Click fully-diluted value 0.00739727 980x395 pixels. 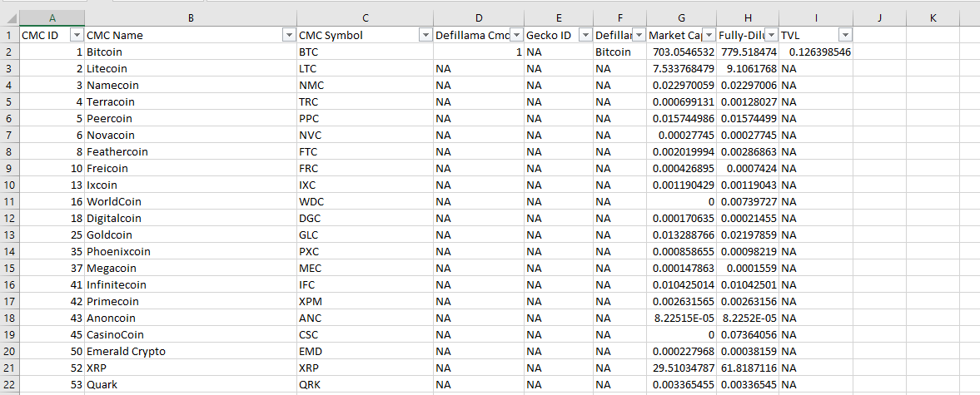pos(749,202)
